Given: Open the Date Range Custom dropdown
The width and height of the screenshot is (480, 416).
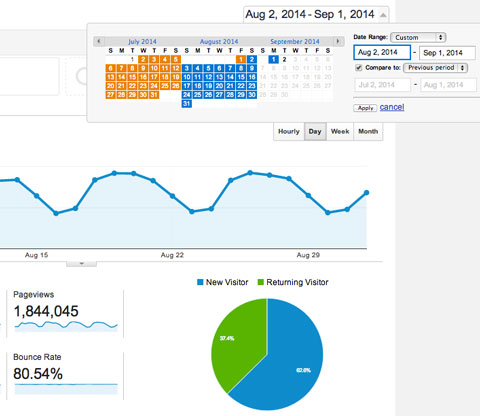Looking at the screenshot, I should tap(418, 37).
